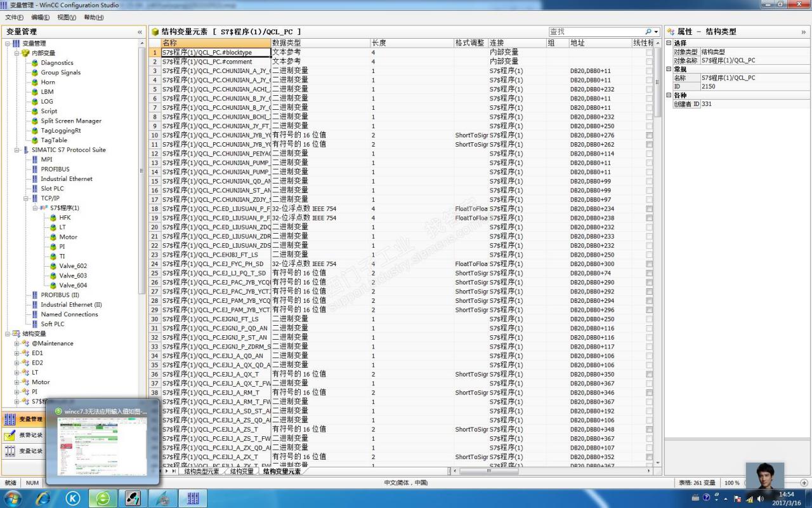Image resolution: width=812 pixels, height=508 pixels.
Task: Collapse the 变量管理 root tree node
Action: (8, 43)
